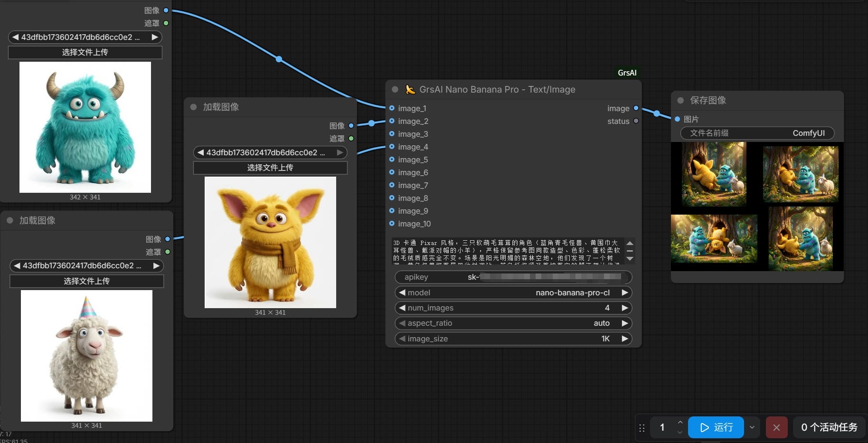Viewport: 868px width, 443px height.
Task: Click the 文件名前缀 ComfyUI field
Action: [757, 133]
